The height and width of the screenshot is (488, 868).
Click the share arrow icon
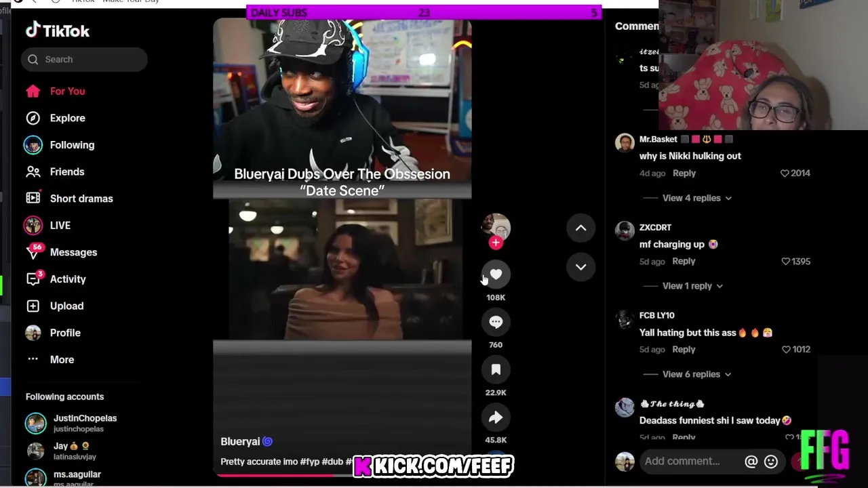click(496, 418)
